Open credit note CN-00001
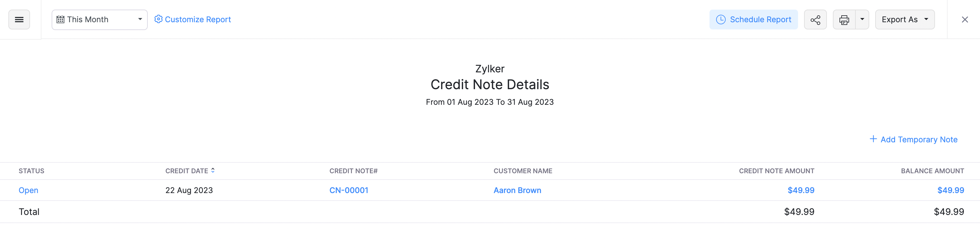Viewport: 980px width, 251px height. pos(349,190)
